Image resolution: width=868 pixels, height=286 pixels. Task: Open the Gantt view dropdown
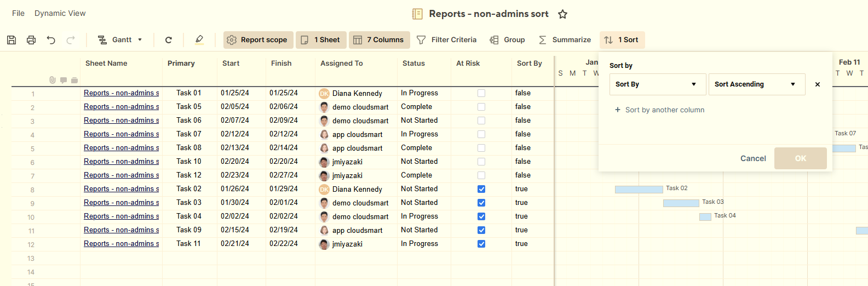[120, 40]
